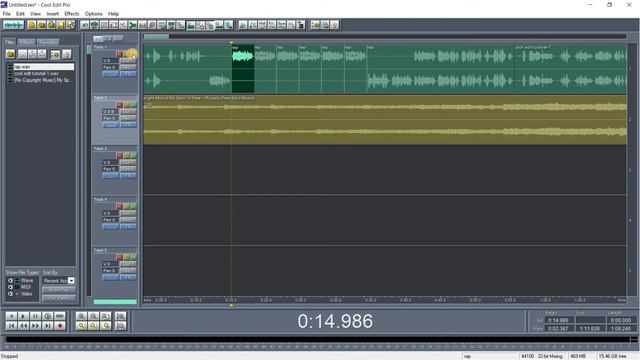Click the Rewind transport button
This screenshot has width=640, height=360.
(23, 326)
